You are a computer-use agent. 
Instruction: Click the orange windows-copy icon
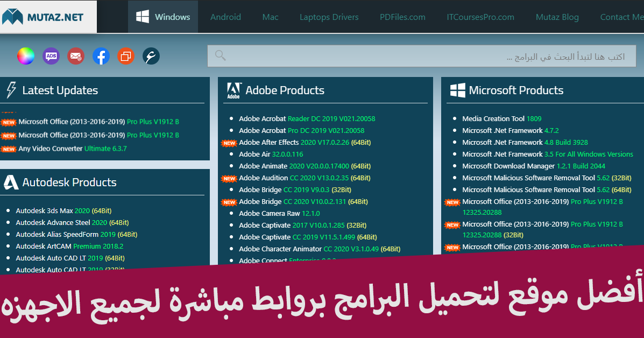(x=126, y=56)
